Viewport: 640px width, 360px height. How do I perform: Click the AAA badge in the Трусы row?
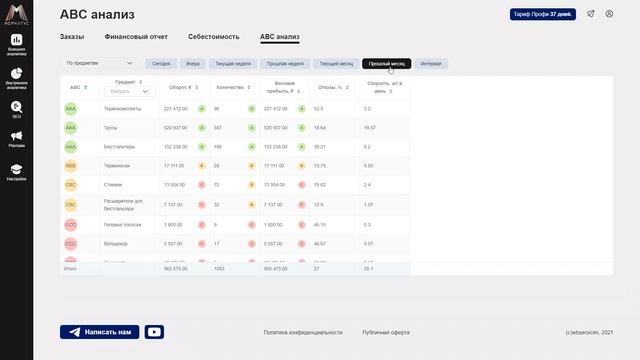[71, 128]
